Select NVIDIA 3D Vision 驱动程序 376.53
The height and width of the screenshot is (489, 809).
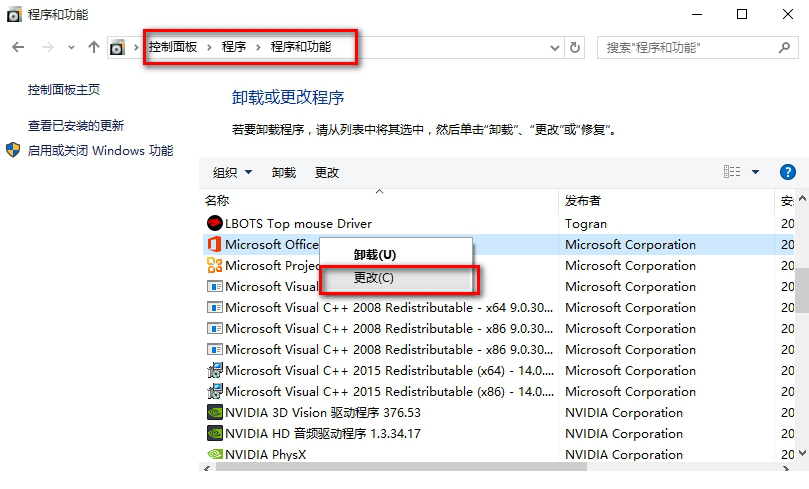tap(323, 413)
